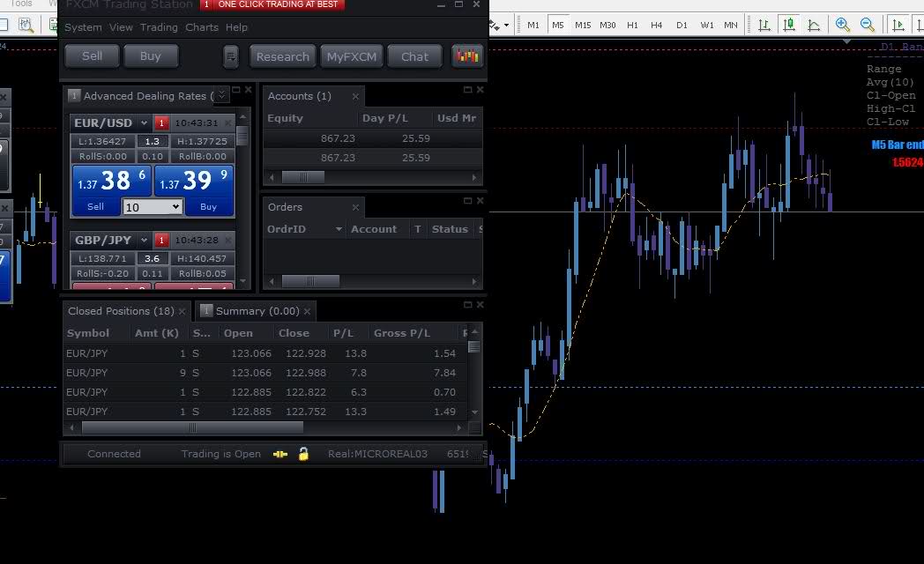Zoom in on the chart

point(843,25)
